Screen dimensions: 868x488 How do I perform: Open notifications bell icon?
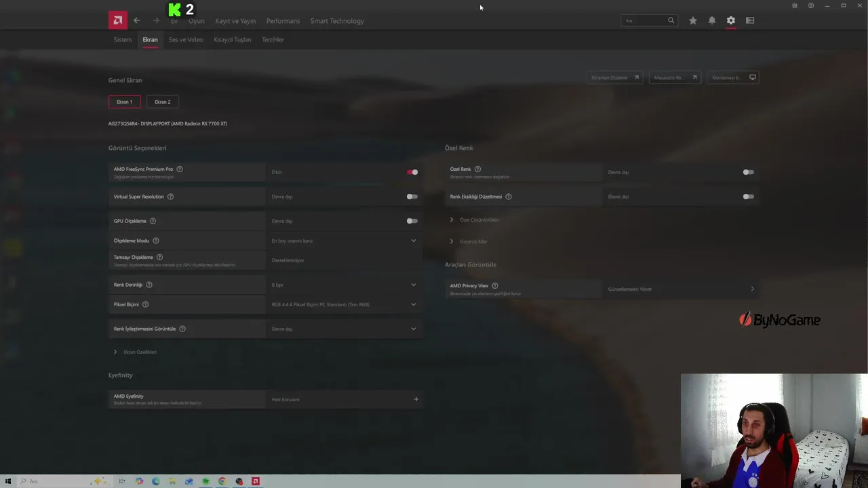pyautogui.click(x=712, y=20)
